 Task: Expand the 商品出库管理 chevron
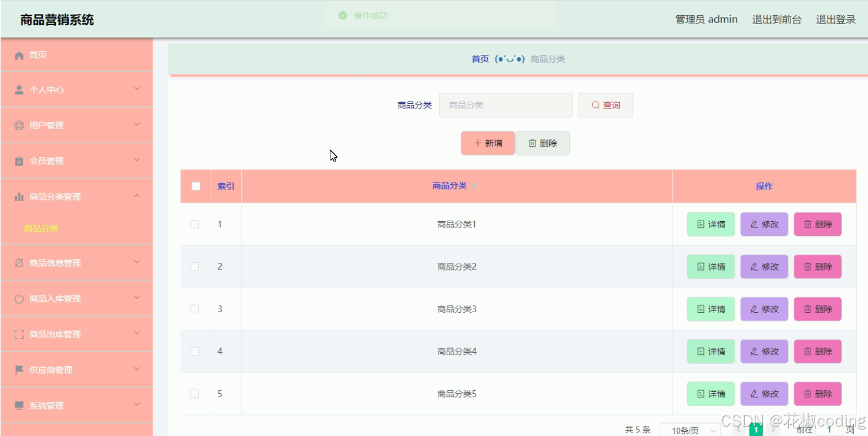click(137, 334)
